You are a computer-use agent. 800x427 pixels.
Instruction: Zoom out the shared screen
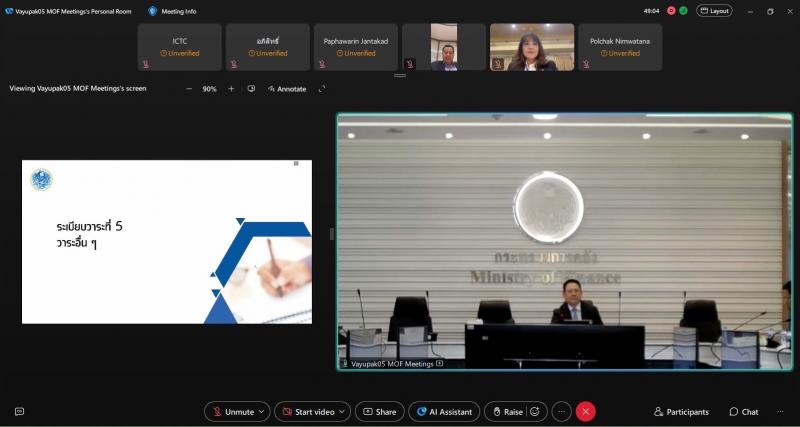tap(189, 89)
